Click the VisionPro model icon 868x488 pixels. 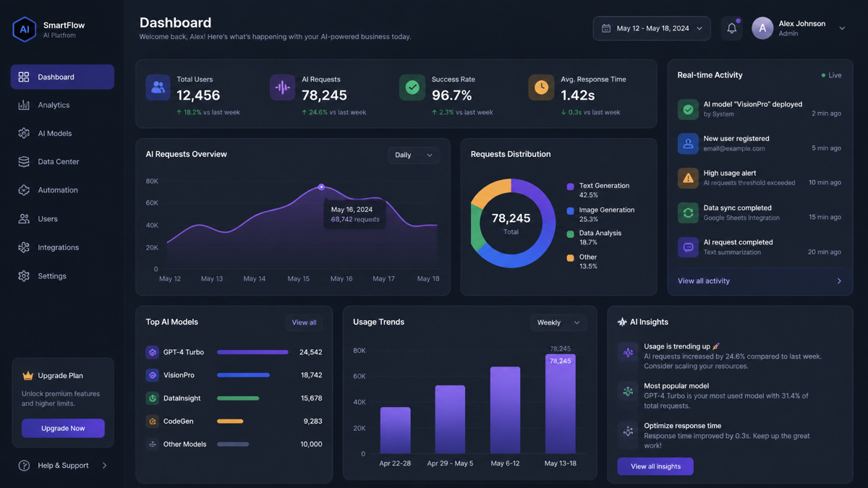(152, 375)
